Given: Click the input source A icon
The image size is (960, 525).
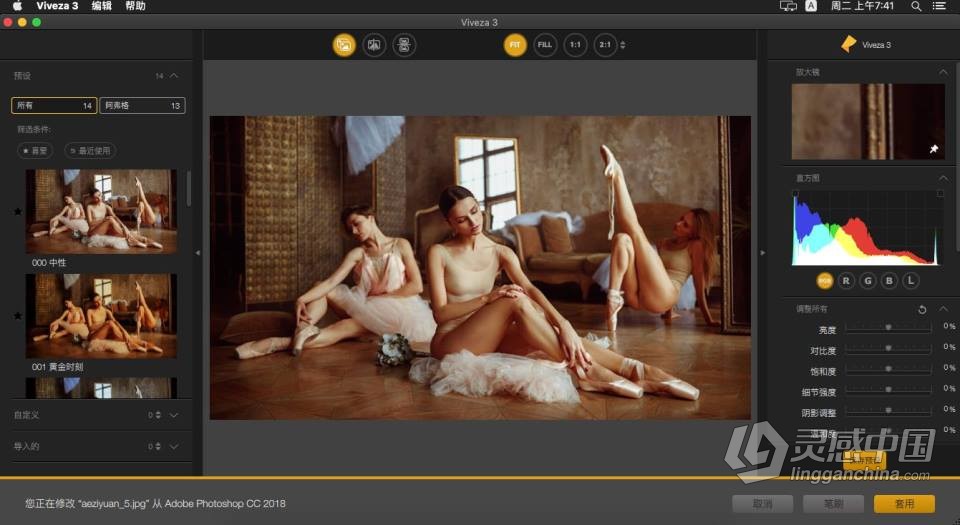Looking at the screenshot, I should coord(811,6).
